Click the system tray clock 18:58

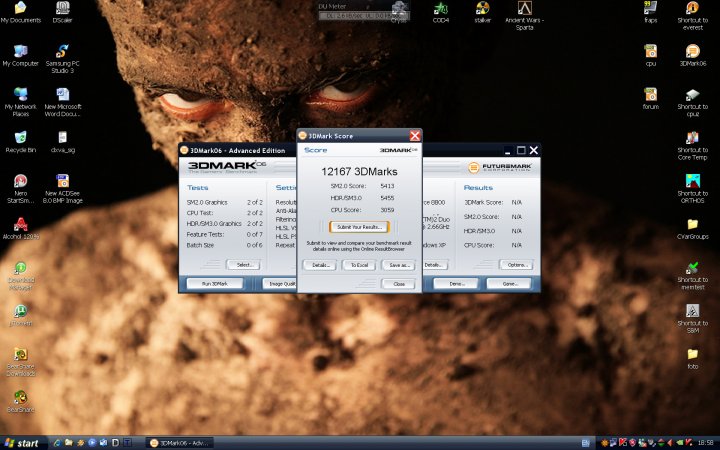pyautogui.click(x=705, y=443)
